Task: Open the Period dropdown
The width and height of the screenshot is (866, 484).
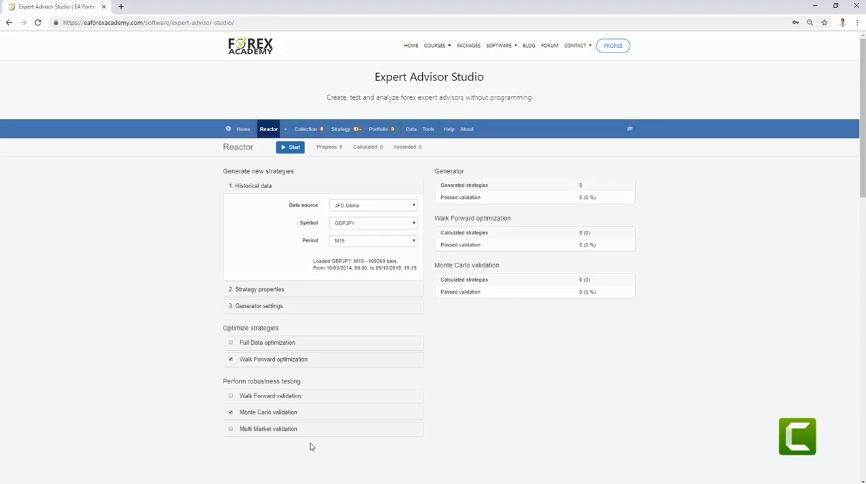Action: click(373, 240)
